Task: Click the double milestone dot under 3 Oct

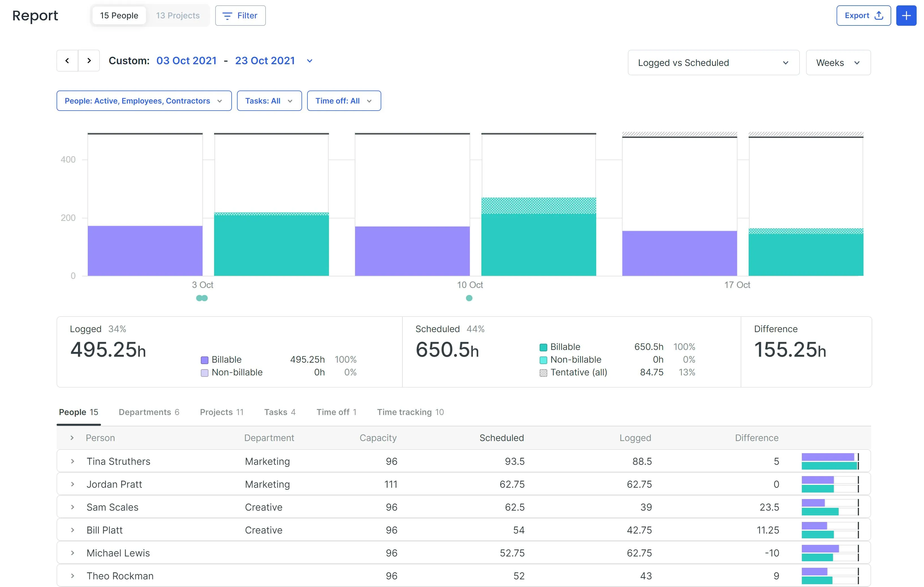Action: pos(202,298)
